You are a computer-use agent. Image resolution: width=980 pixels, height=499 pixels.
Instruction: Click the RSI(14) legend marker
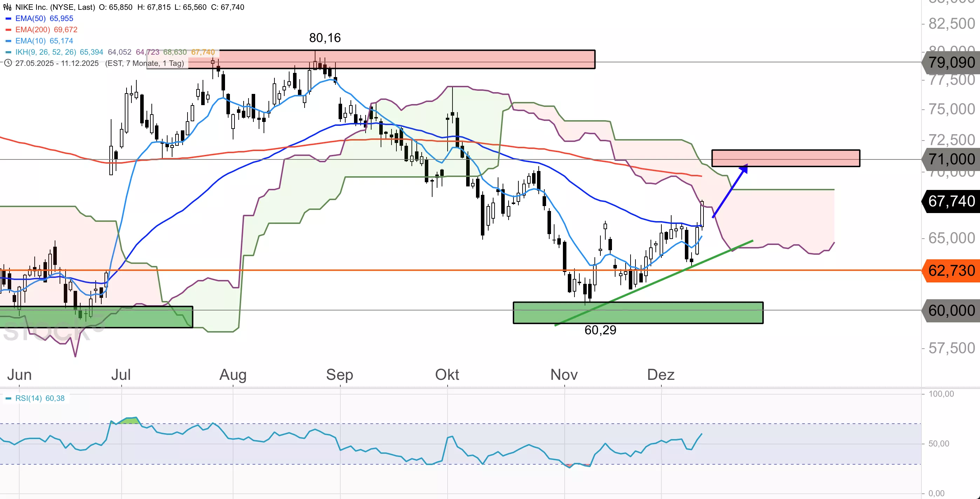coord(8,398)
